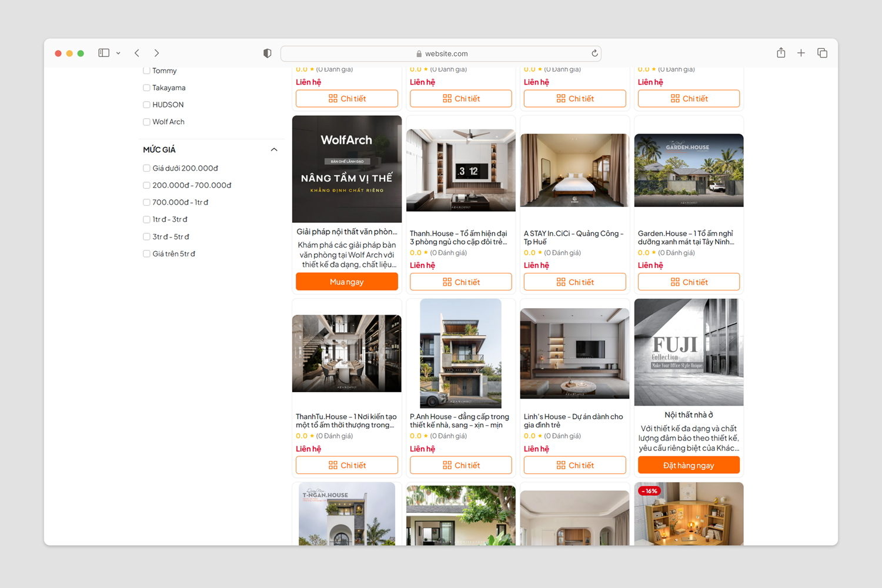The image size is (882, 588).
Task: Select the 3trđ - 5trđ price checkbox
Action: click(146, 236)
